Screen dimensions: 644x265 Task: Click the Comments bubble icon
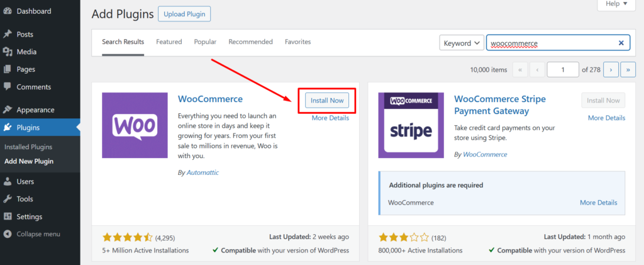8,87
